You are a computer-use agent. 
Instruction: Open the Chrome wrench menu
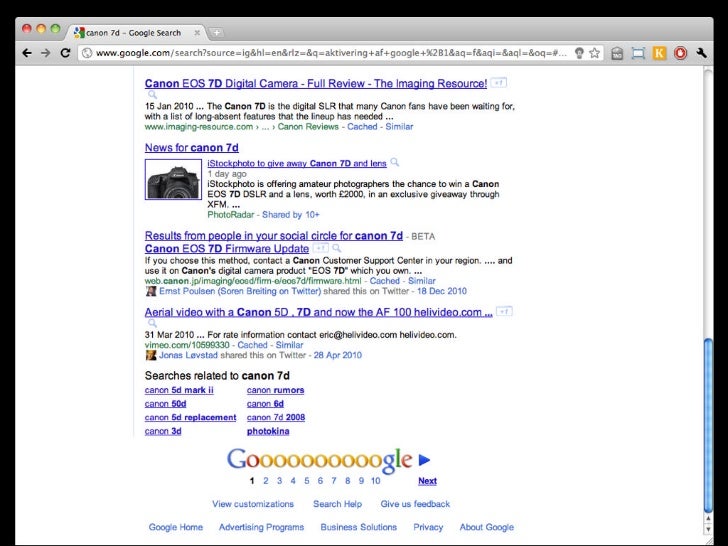[702, 53]
